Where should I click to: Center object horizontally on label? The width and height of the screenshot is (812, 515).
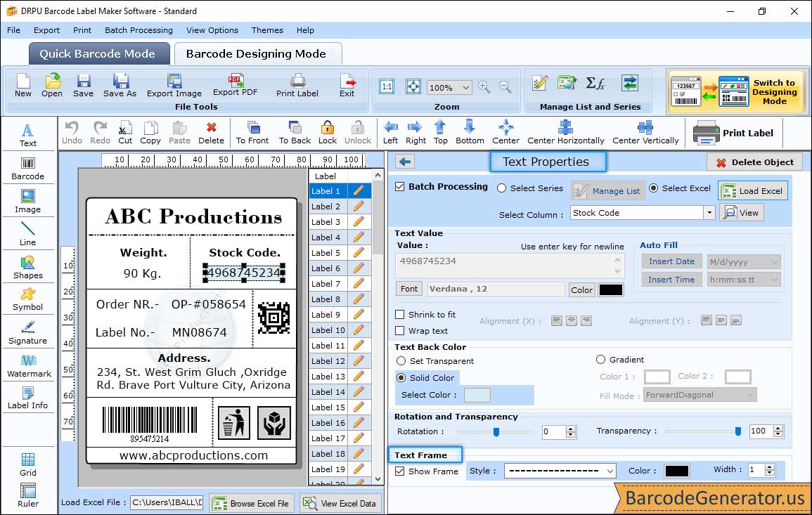[x=566, y=131]
